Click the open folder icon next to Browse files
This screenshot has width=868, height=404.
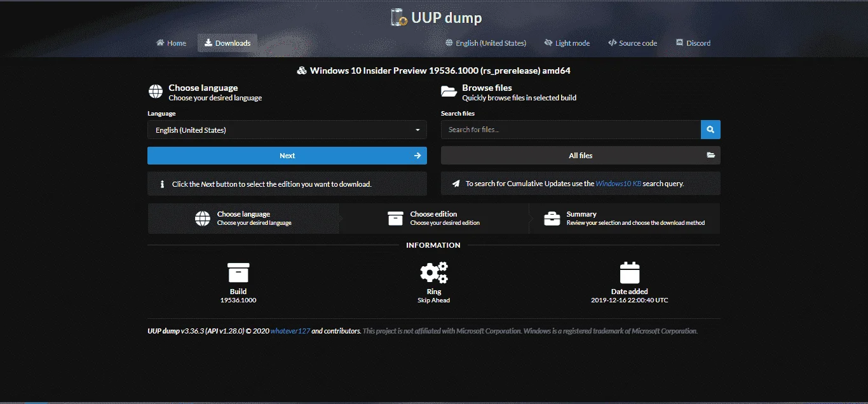[x=449, y=92]
